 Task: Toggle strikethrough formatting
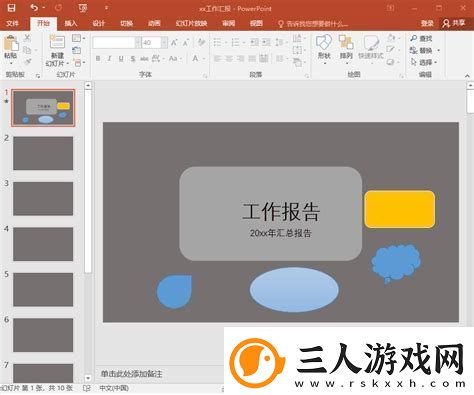pyautogui.click(x=144, y=59)
